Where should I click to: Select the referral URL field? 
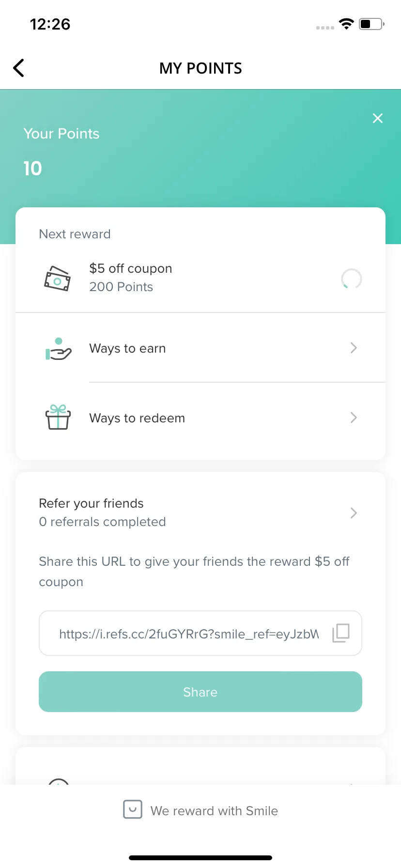(x=200, y=633)
